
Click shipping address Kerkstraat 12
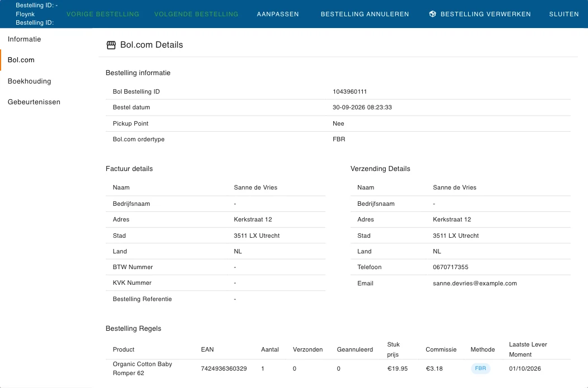(x=452, y=219)
